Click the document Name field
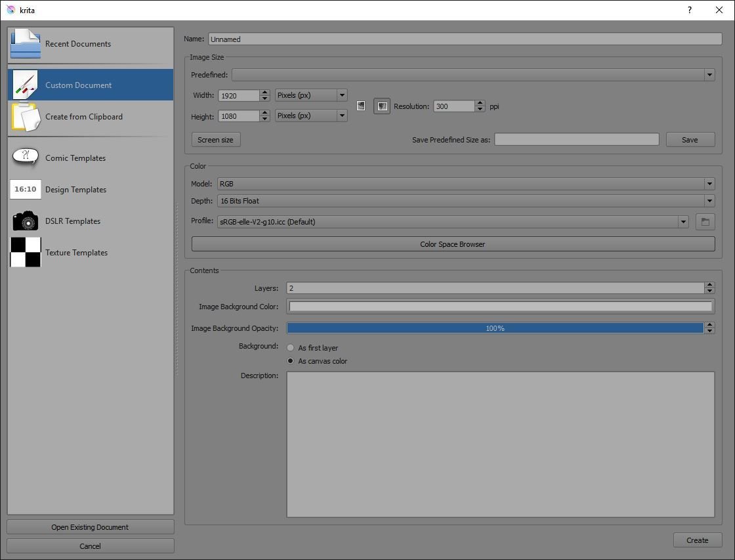 tap(465, 39)
